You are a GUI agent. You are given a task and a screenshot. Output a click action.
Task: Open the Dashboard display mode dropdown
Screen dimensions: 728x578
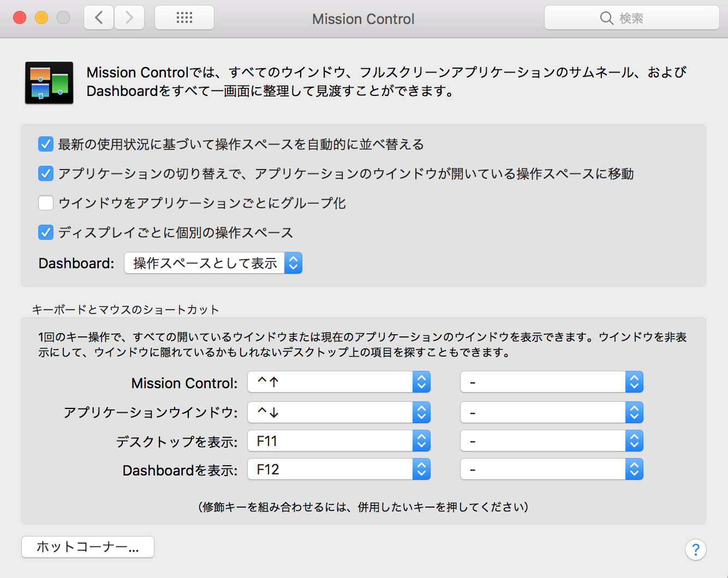coord(213,263)
